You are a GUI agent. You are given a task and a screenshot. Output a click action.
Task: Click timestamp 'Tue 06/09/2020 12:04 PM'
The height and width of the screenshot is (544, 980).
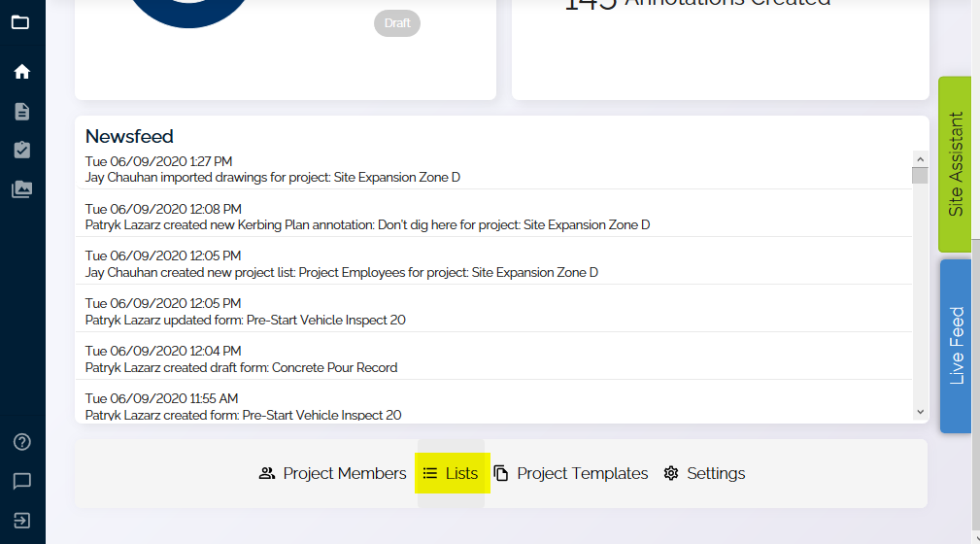[163, 351]
